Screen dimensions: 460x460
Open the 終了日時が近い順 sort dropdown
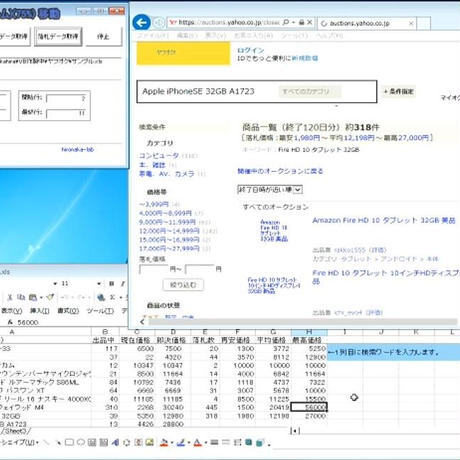(270, 190)
